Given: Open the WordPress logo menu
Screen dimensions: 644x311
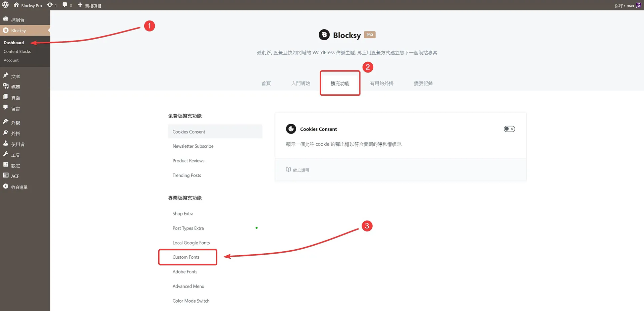Looking at the screenshot, I should [x=5, y=5].
